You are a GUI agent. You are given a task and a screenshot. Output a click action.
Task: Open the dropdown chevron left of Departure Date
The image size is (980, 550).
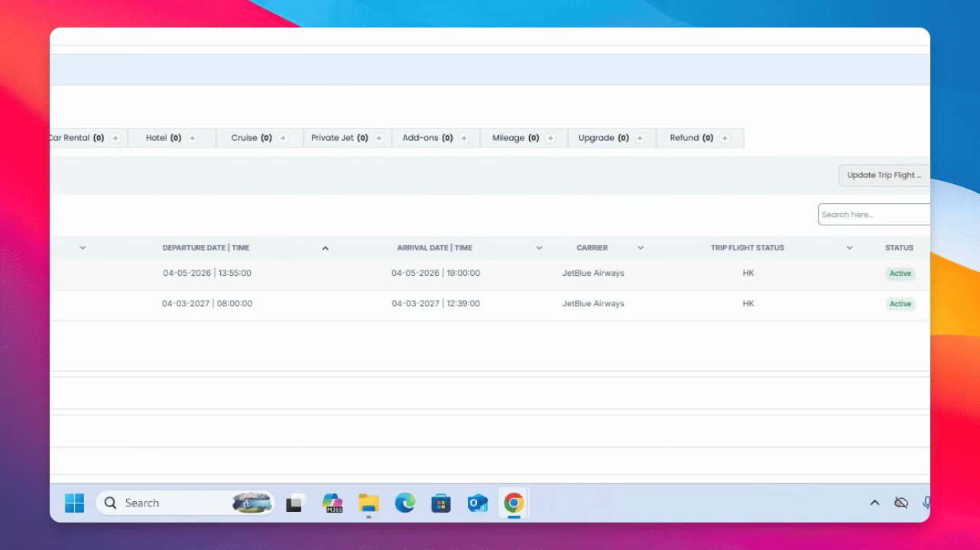click(83, 248)
